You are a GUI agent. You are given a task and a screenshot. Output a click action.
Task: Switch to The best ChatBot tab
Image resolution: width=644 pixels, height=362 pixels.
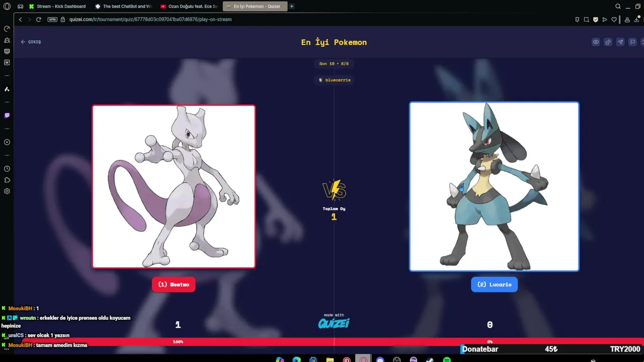[124, 7]
